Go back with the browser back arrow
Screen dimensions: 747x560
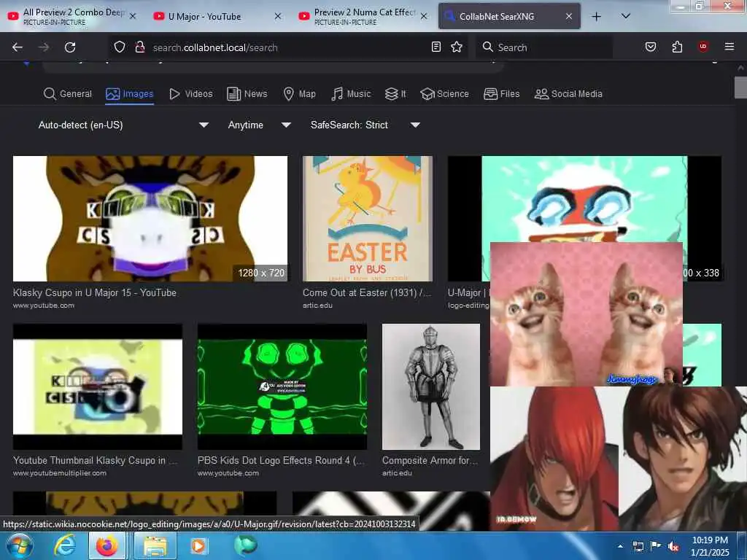pos(18,47)
